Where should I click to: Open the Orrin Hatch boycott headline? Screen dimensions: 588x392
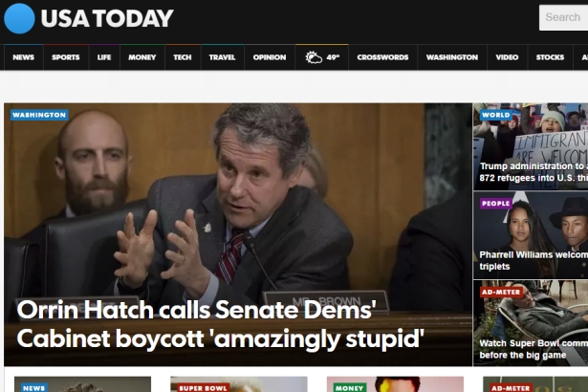221,324
